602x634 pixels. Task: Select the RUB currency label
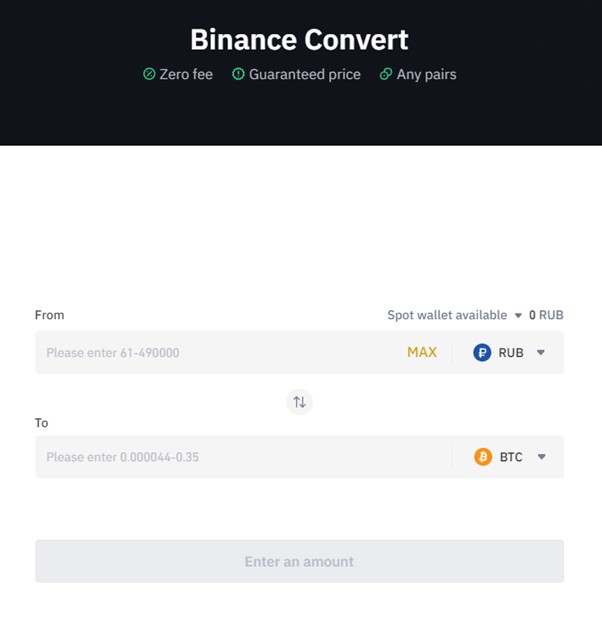pyautogui.click(x=511, y=353)
